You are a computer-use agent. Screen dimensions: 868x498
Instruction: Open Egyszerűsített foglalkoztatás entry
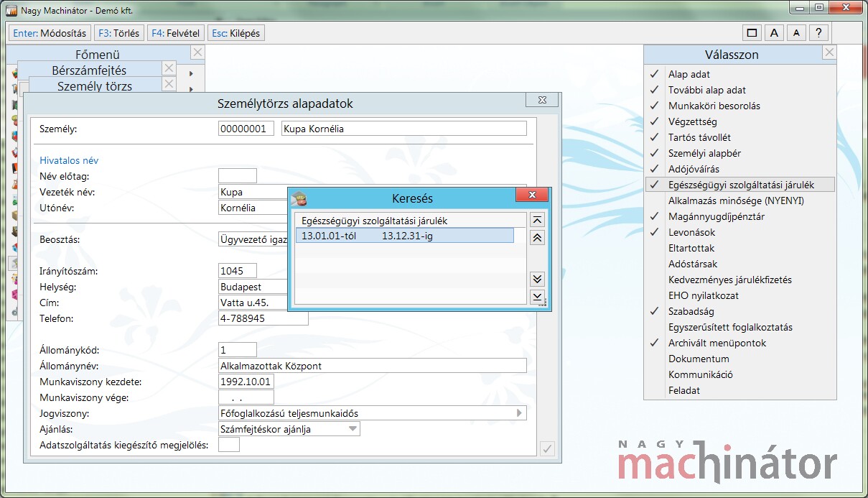click(740, 327)
